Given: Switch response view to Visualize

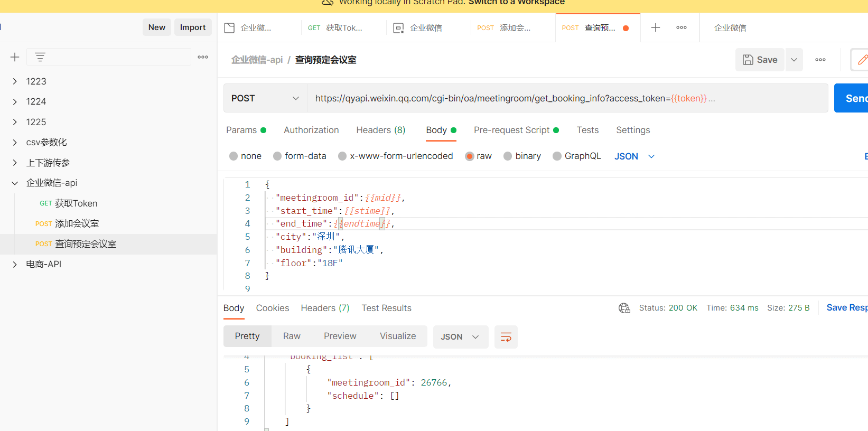Looking at the screenshot, I should click(x=398, y=336).
